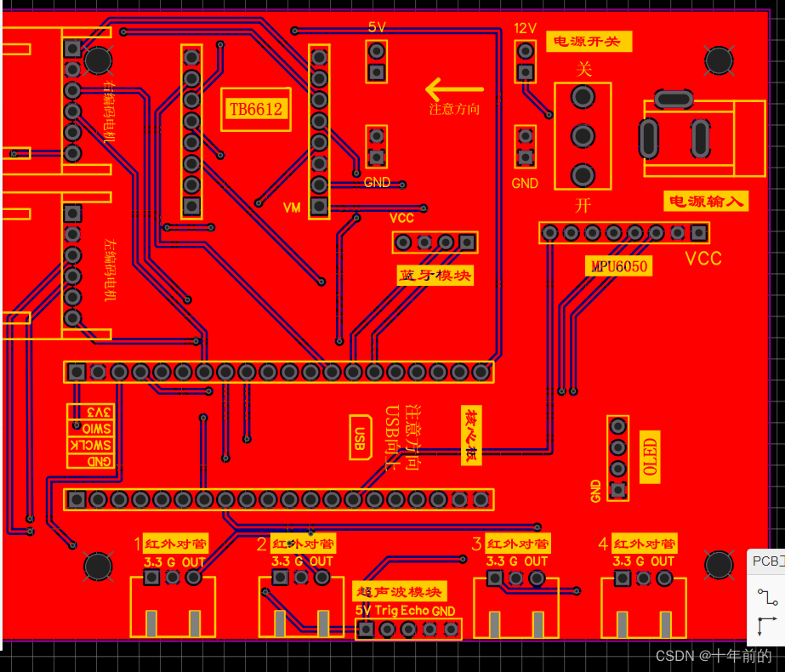Select the 电源开关 label
The width and height of the screenshot is (785, 672).
click(589, 41)
